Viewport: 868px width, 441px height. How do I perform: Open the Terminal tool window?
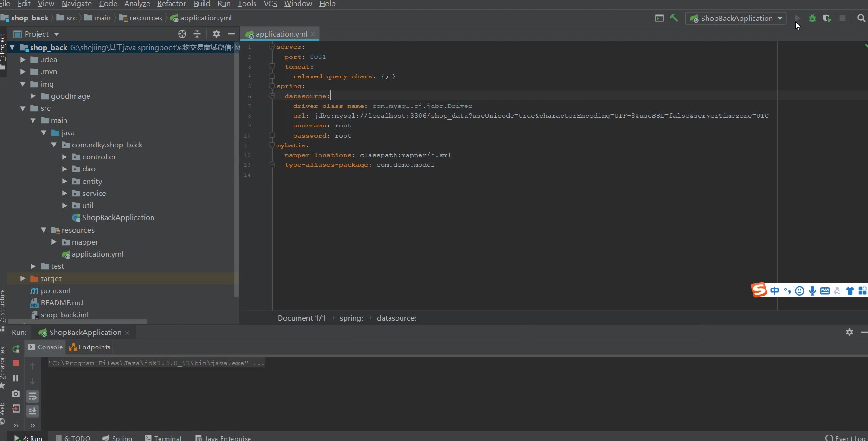163,438
